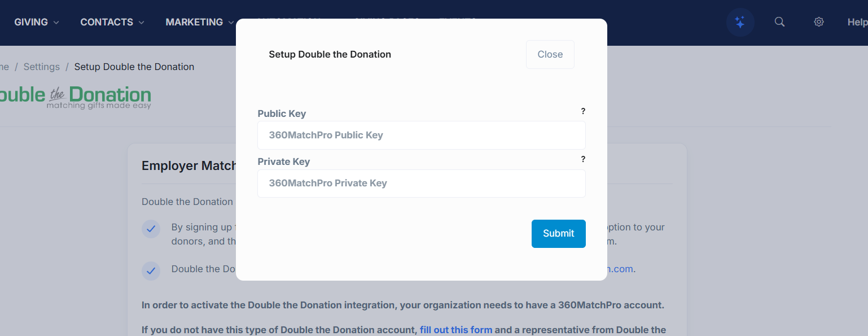Viewport: 868px width, 336px height.
Task: Close the setup dialog with Close
Action: coord(550,54)
